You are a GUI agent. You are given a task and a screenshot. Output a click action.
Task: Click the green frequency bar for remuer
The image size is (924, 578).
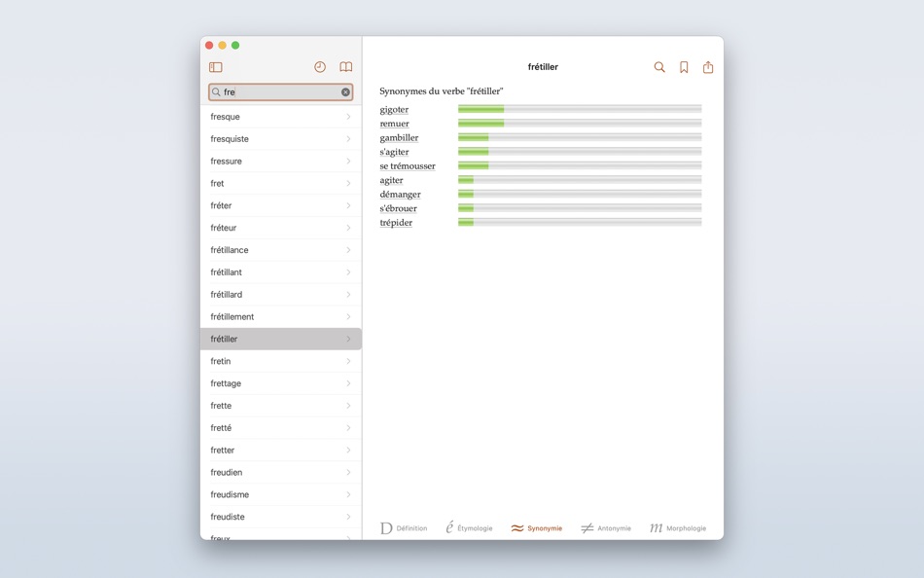click(483, 123)
